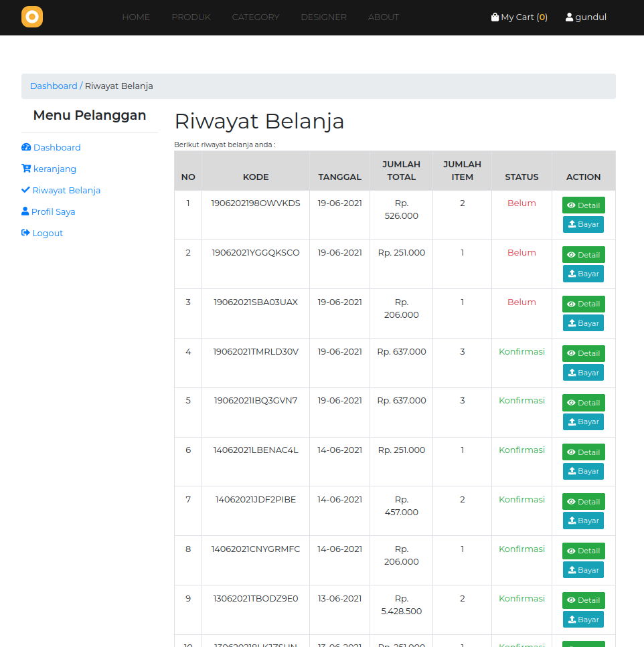This screenshot has height=647, width=644.
Task: Navigate to ABOUT
Action: coord(383,17)
